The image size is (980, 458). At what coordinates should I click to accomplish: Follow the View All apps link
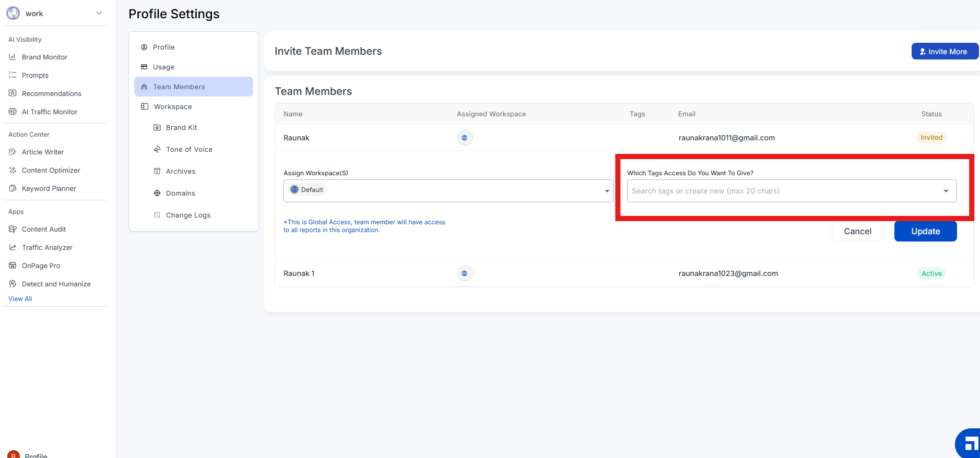20,299
